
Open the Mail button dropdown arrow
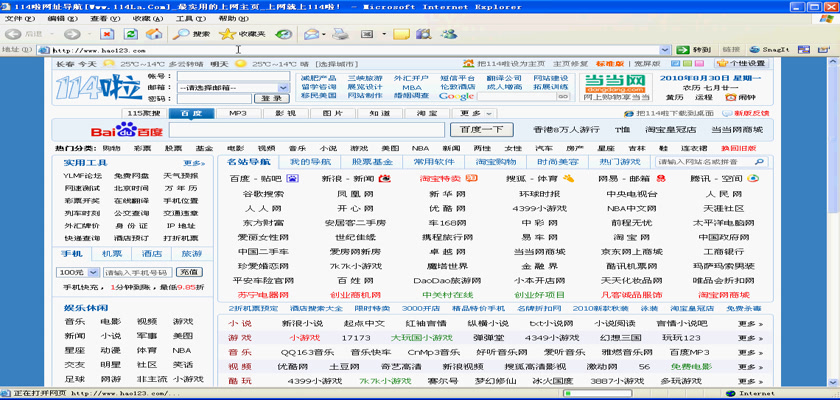[x=324, y=35]
